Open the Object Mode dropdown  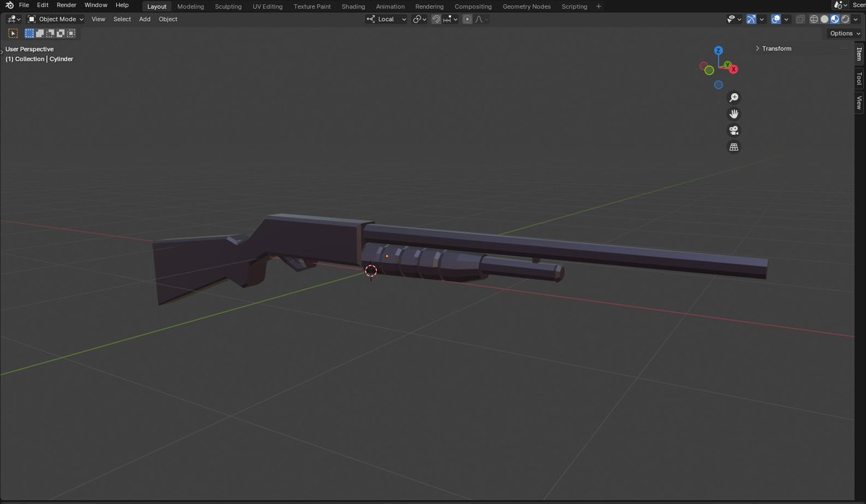(x=56, y=19)
